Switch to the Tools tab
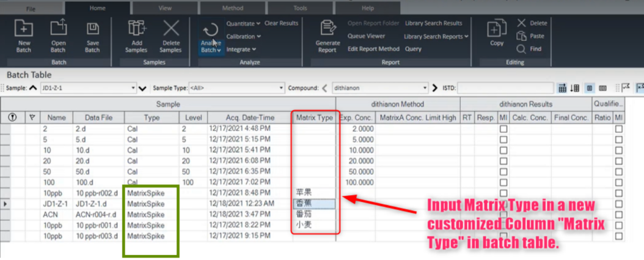The image size is (644, 260). click(x=300, y=8)
